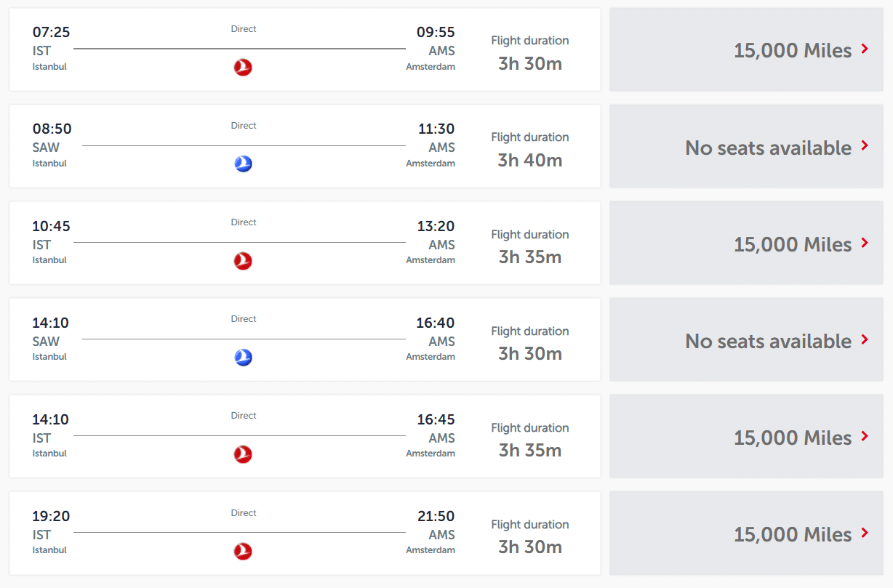Click the red airline logo on the 10:45 flight
893x588 pixels.
(x=243, y=261)
